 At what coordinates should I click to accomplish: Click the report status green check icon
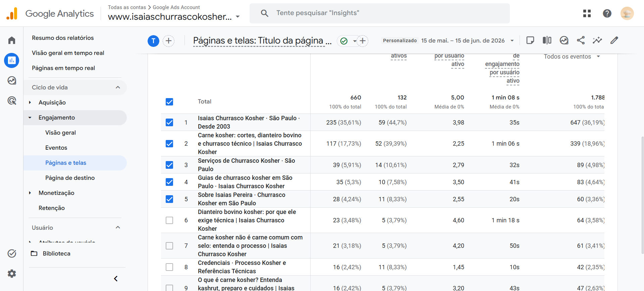(344, 41)
